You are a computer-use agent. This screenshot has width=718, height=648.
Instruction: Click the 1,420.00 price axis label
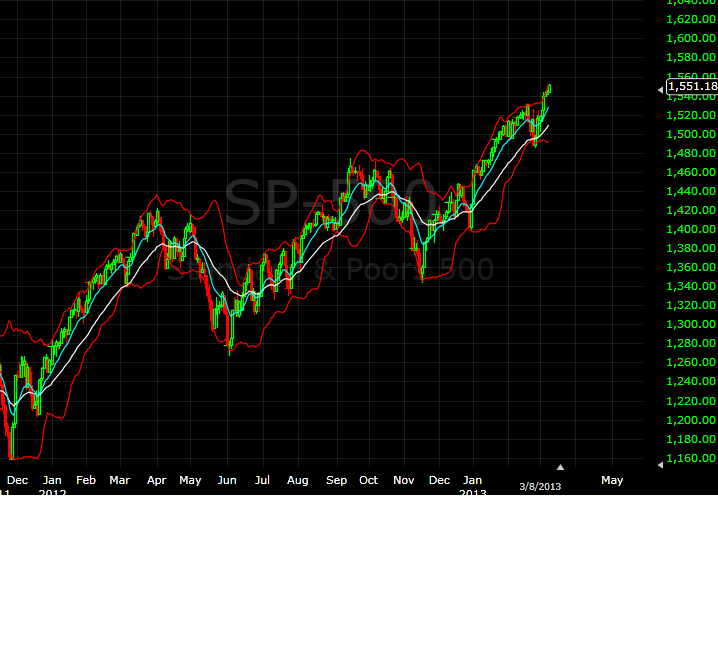coord(691,210)
